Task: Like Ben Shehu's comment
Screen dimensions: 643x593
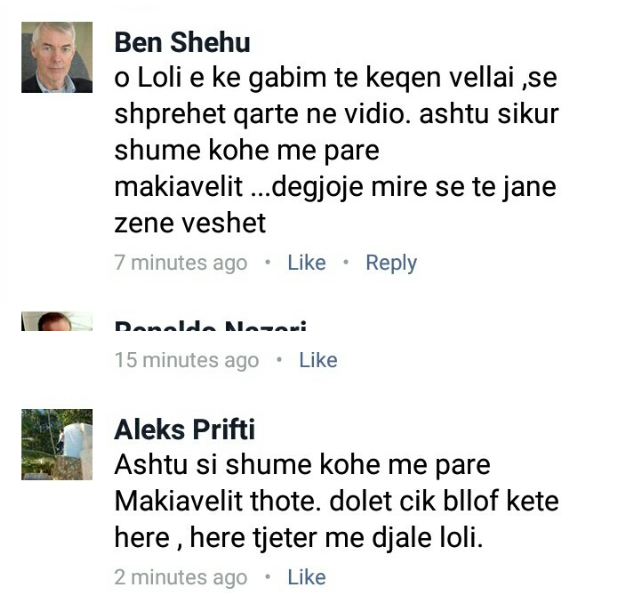Action: 307,262
